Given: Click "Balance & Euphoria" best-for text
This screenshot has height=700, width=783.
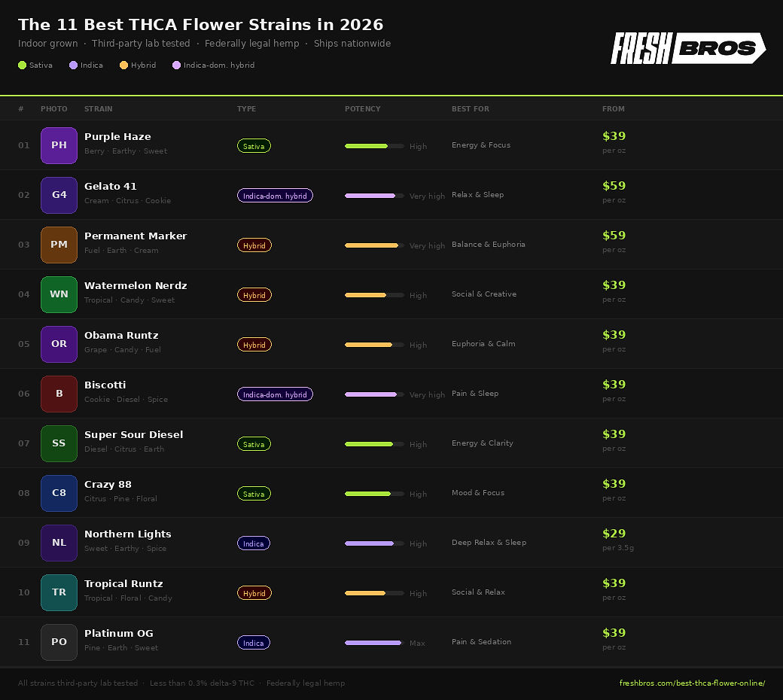Looking at the screenshot, I should pyautogui.click(x=489, y=244).
